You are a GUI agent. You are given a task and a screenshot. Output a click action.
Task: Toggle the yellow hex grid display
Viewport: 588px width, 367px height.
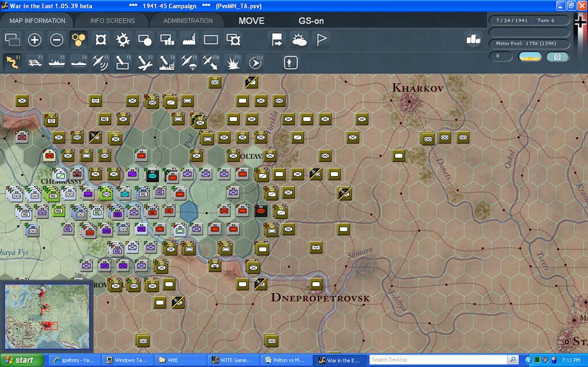[x=79, y=40]
